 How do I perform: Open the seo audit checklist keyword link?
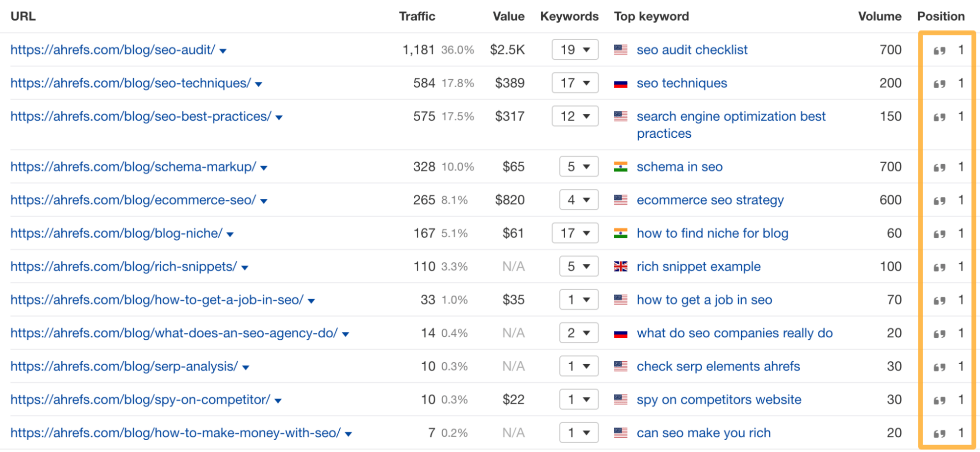pos(691,50)
